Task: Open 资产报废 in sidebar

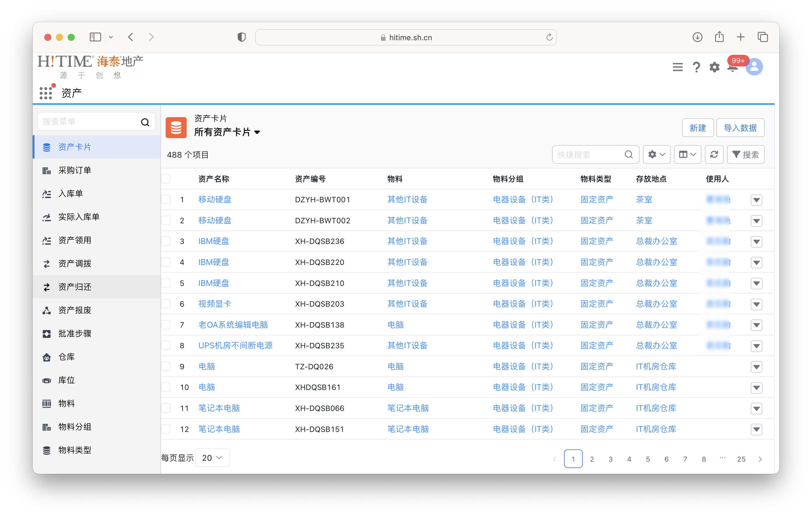Action: [97, 310]
